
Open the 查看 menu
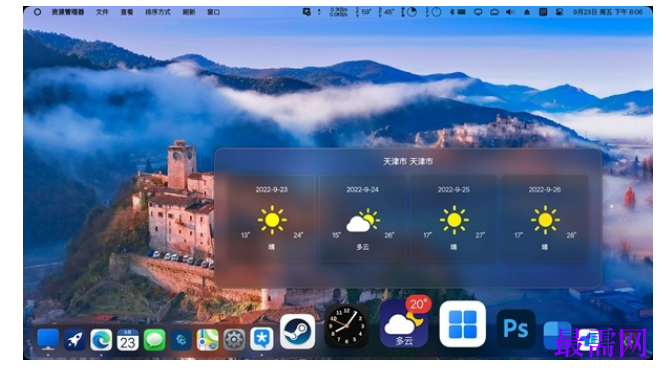click(127, 12)
